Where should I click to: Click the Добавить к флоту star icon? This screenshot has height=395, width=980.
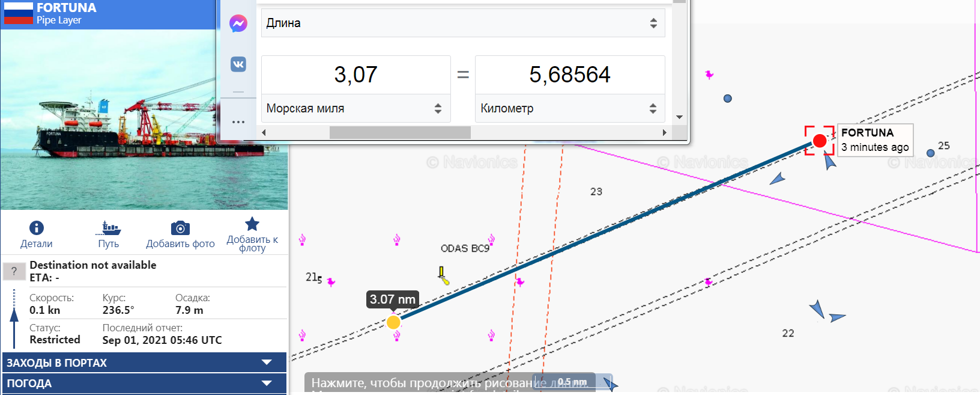[252, 224]
